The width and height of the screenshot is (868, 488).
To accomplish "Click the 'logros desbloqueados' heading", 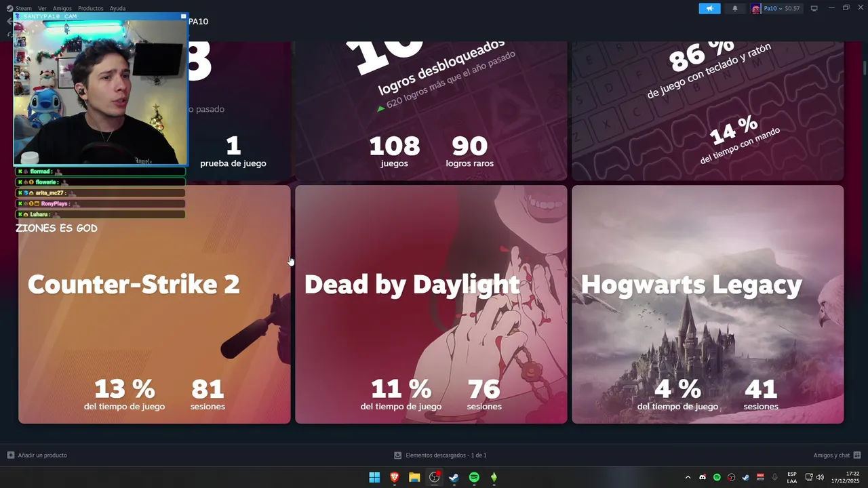I will [442, 66].
